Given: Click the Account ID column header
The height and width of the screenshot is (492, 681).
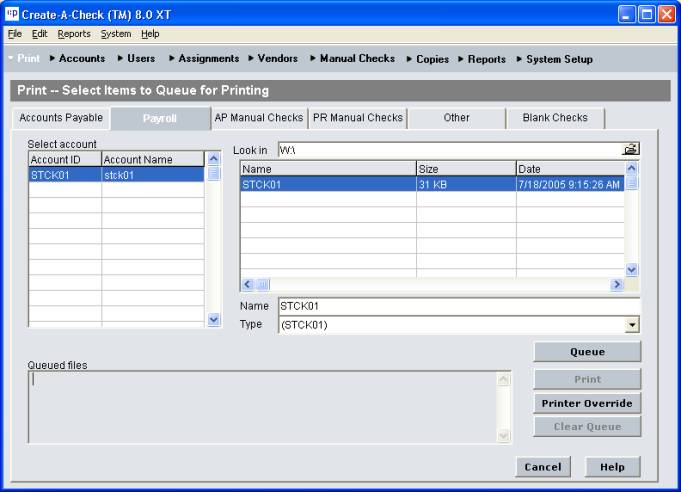Looking at the screenshot, I should (x=65, y=159).
